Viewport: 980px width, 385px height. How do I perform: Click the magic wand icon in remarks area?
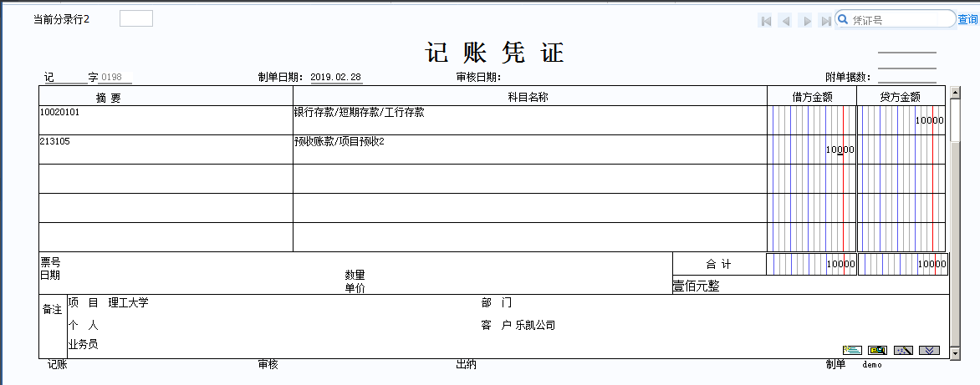[x=904, y=349]
